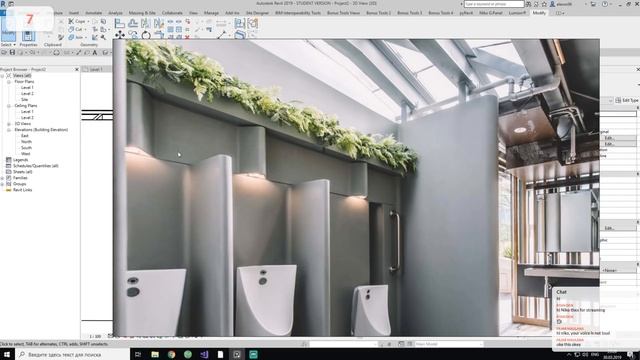640x360 pixels.
Task: Open Visual Studio from the taskbar
Action: [x=204, y=354]
